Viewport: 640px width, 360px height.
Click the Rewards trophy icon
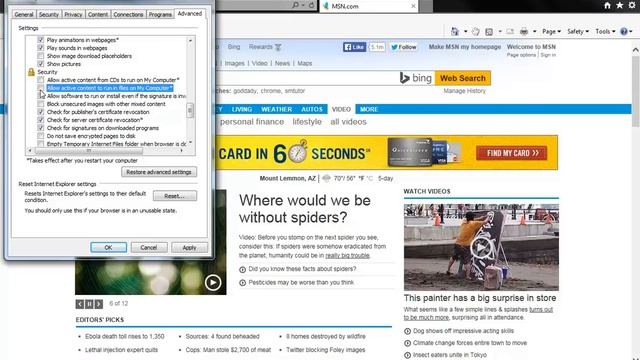[x=278, y=47]
